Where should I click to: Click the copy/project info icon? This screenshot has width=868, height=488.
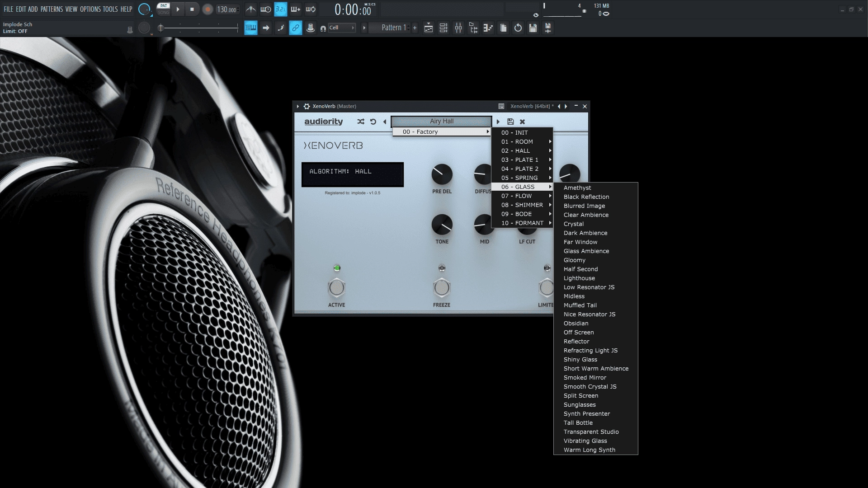click(x=503, y=28)
